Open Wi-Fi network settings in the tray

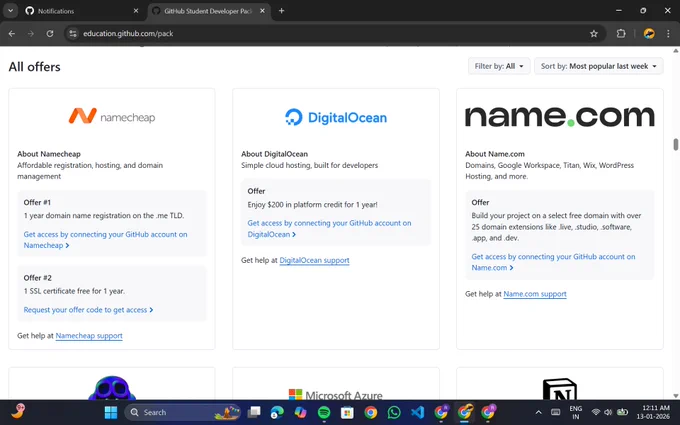(x=596, y=412)
